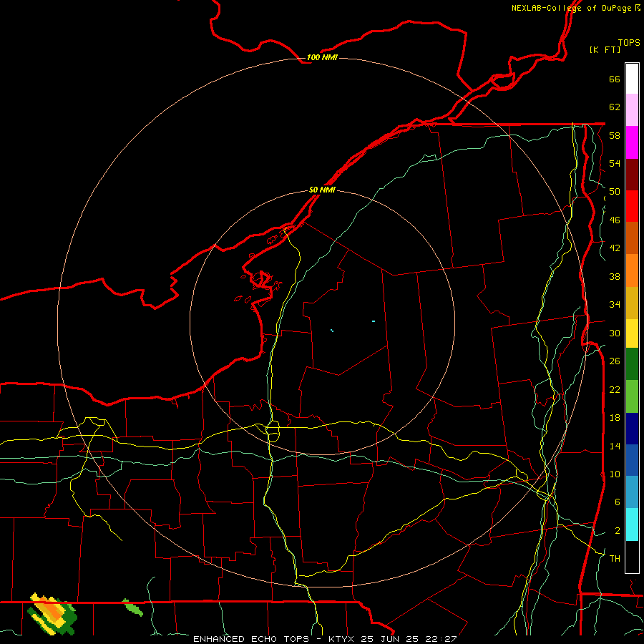Click the bright red legend swatch below 50
Screen dimensions: 644x644
632,206
